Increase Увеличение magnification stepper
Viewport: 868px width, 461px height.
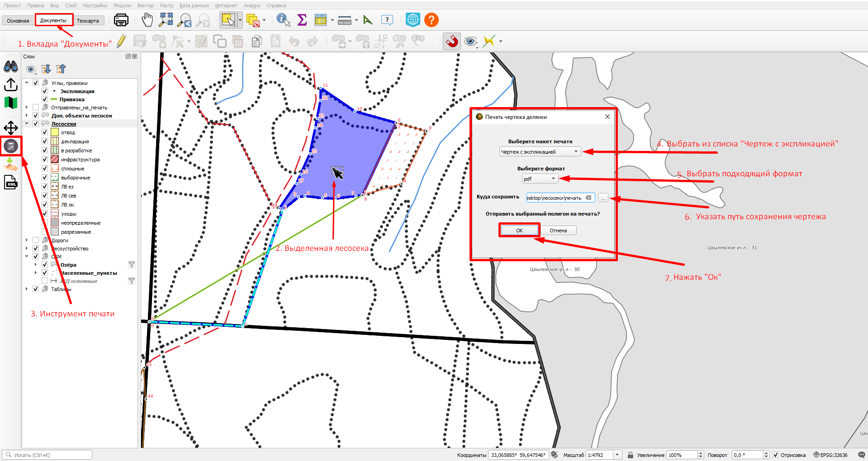(x=701, y=453)
